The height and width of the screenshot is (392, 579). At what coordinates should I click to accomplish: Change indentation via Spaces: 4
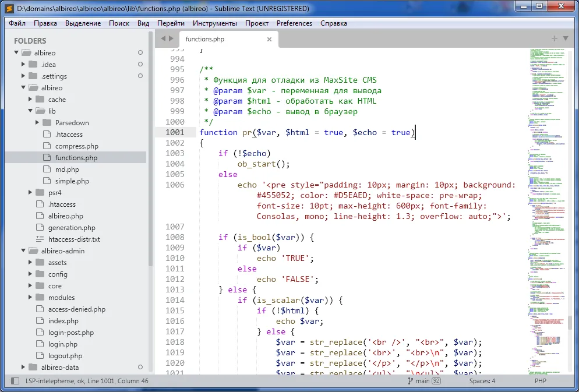[x=482, y=381]
